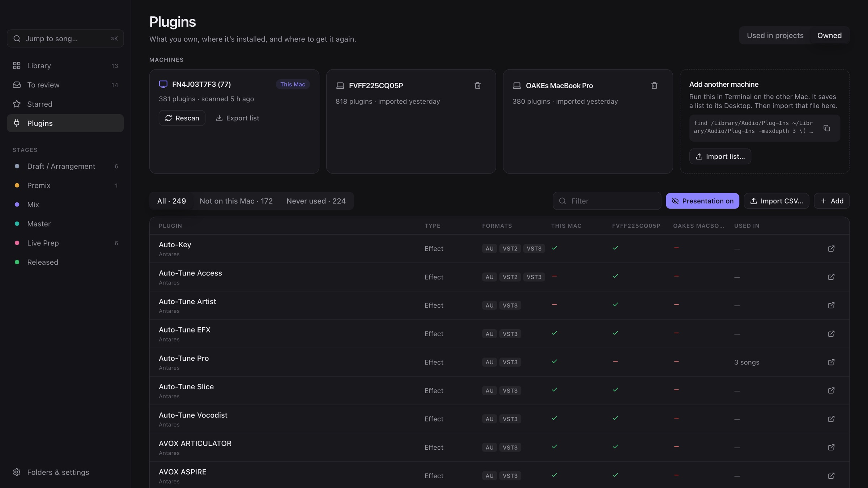Click the PLUGIN column header
Screen dimensions: 868x488
tap(170, 226)
